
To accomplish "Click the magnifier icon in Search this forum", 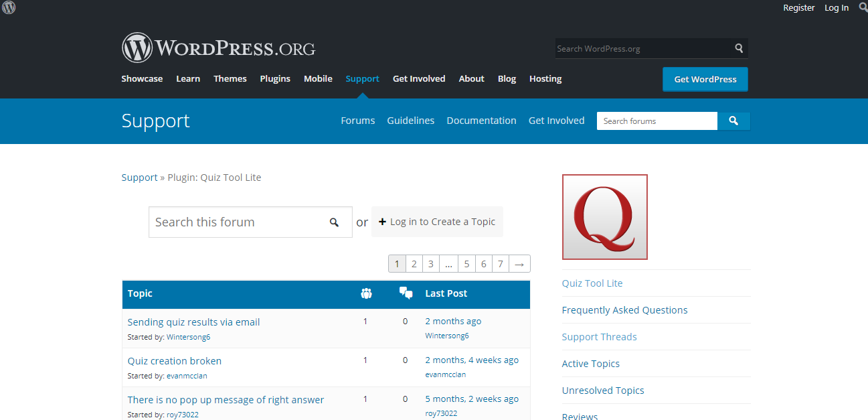I will [x=334, y=222].
